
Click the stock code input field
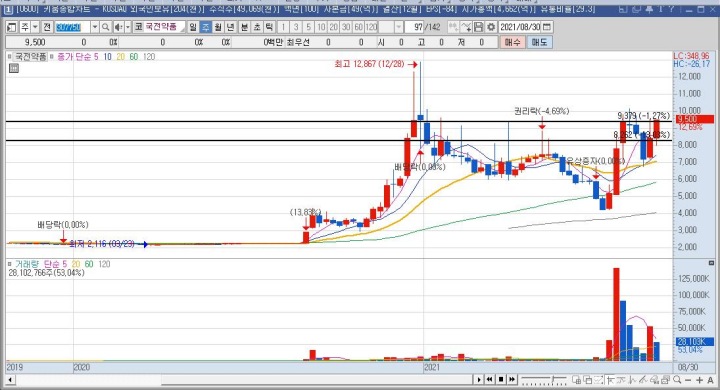tap(73, 27)
